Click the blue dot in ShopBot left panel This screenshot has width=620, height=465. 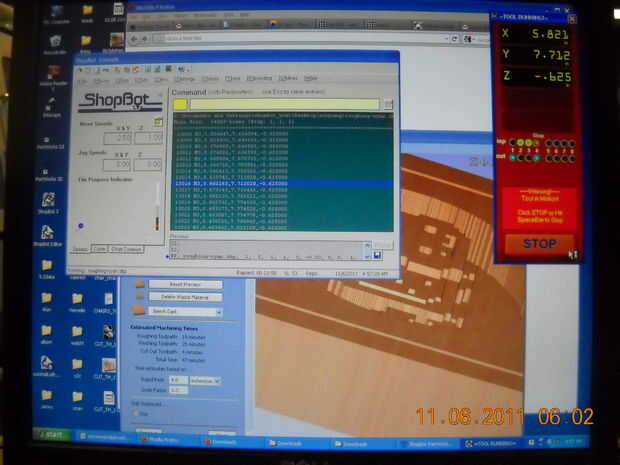pyautogui.click(x=81, y=226)
